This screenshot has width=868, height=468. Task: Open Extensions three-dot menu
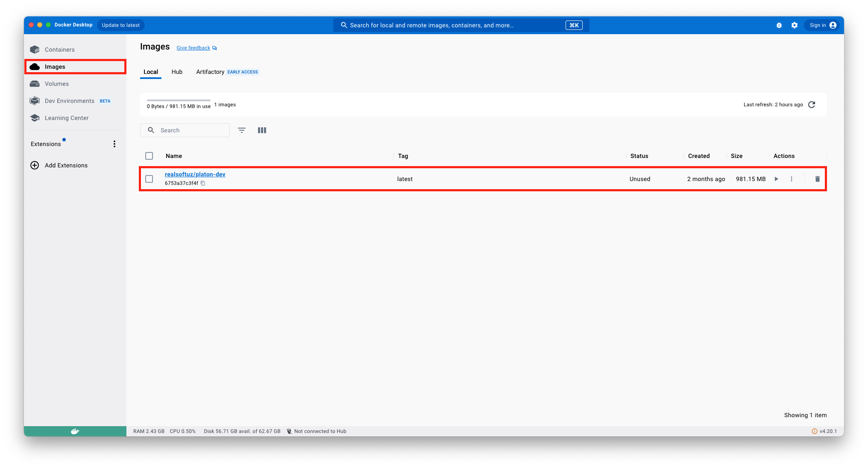114,144
